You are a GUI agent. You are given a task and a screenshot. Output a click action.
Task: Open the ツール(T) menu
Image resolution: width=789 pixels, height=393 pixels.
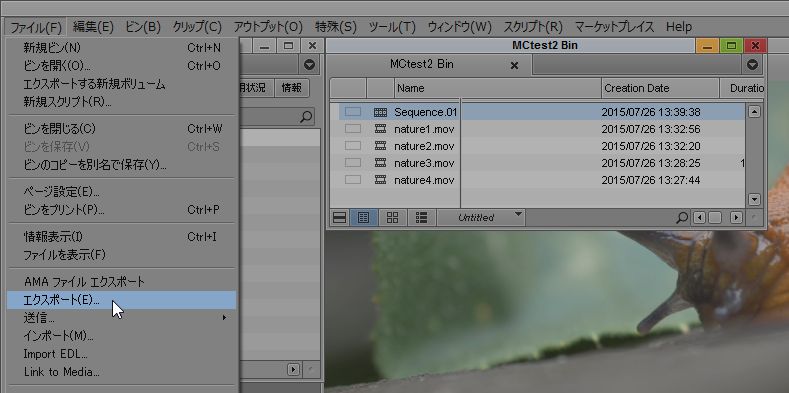tap(392, 27)
